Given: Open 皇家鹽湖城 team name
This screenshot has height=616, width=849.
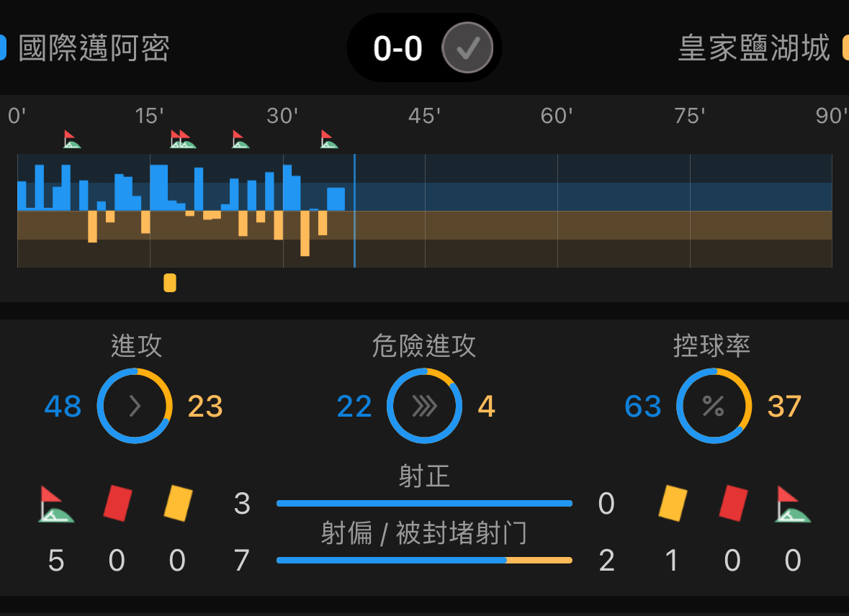Looking at the screenshot, I should [x=754, y=48].
